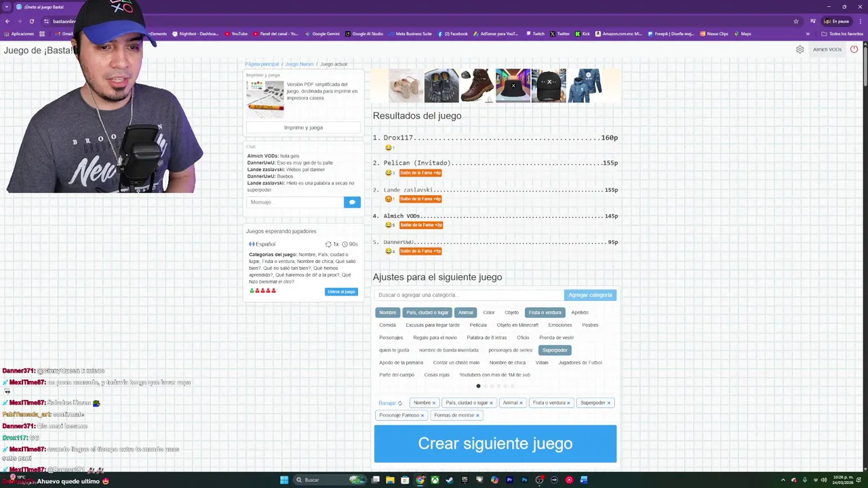
Task: Remove Formas de morirse chip
Action: point(477,415)
